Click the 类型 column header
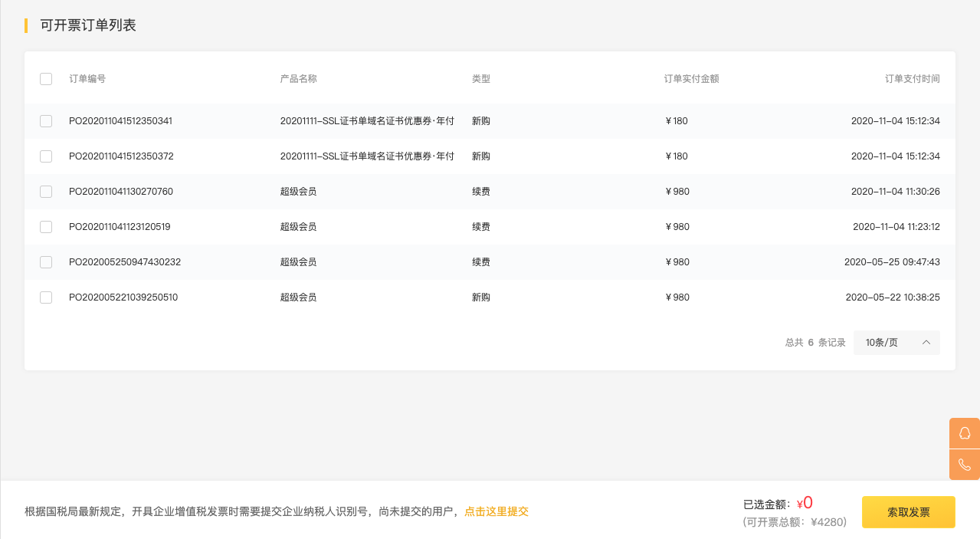This screenshot has width=980, height=539. point(480,79)
